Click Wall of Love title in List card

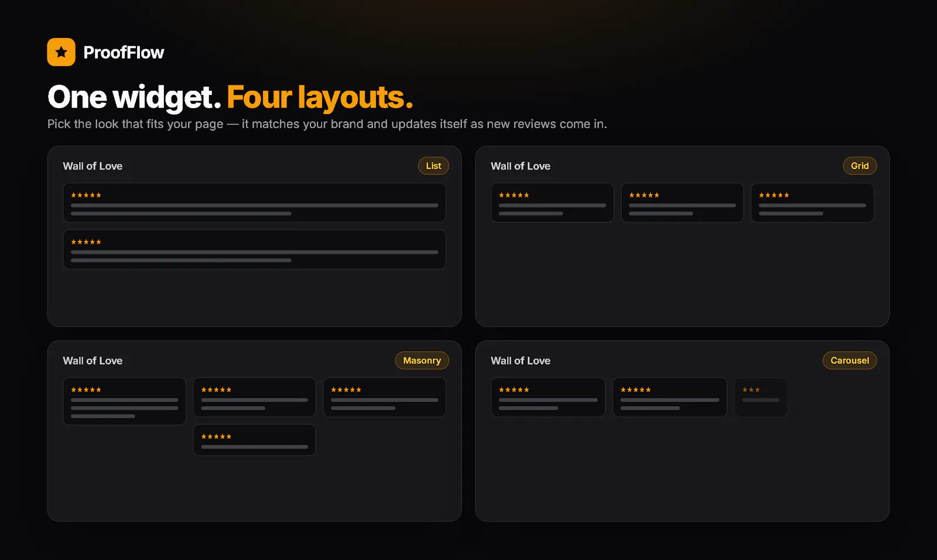93,166
